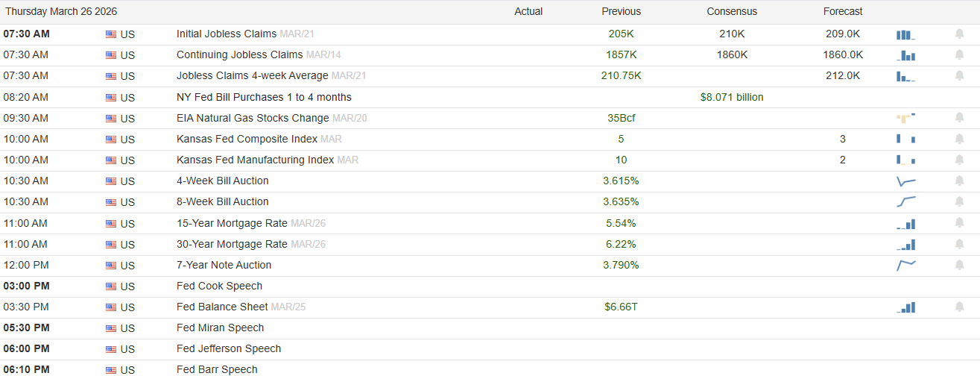This screenshot has width=980, height=376.
Task: Open the Fed Jefferson Speech event
Action: click(229, 348)
